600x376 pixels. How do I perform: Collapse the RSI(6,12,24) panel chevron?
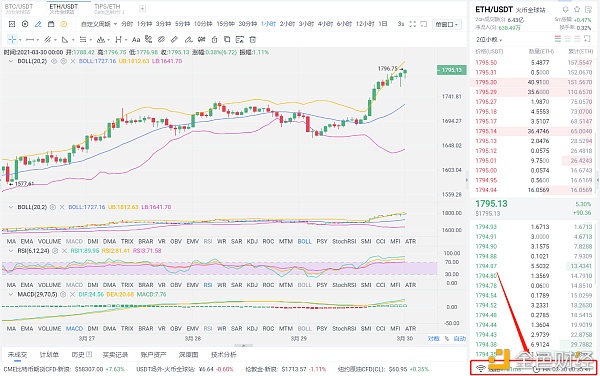pos(11,251)
